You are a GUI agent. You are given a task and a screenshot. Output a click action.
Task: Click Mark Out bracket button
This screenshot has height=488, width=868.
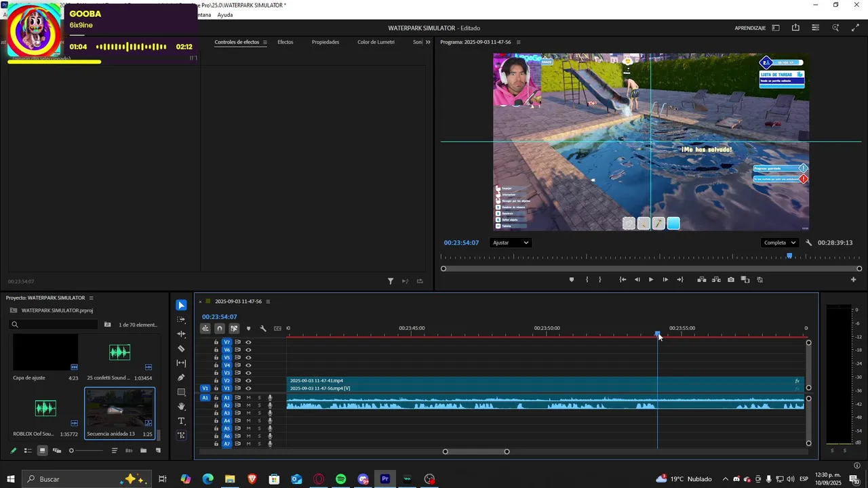tap(599, 279)
